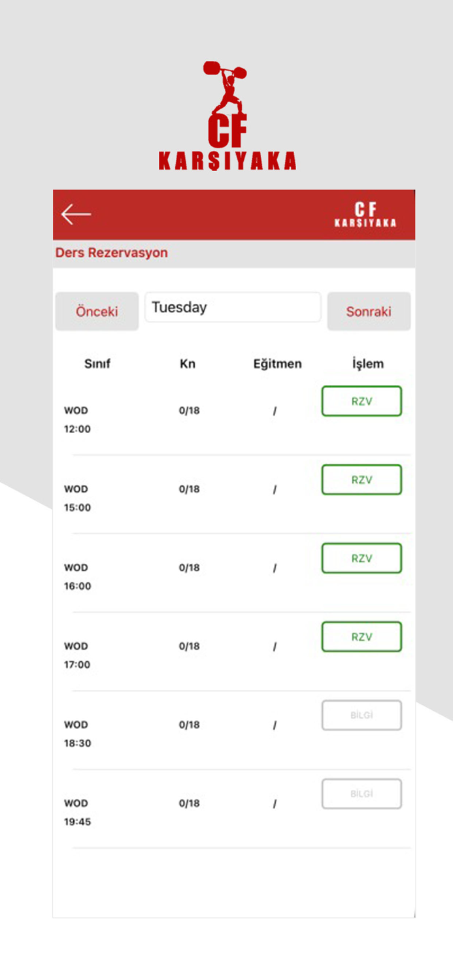
Task: Reserve the 15:00 WOD class
Action: [361, 480]
